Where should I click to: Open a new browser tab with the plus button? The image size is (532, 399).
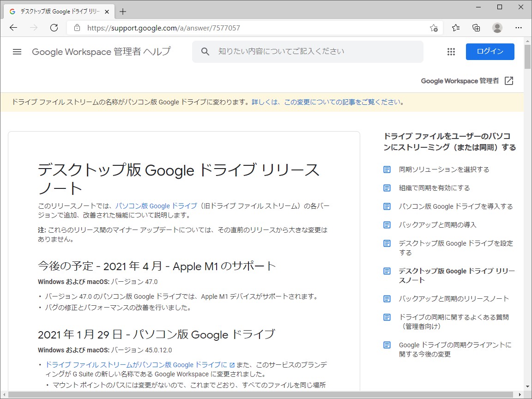[x=122, y=11]
